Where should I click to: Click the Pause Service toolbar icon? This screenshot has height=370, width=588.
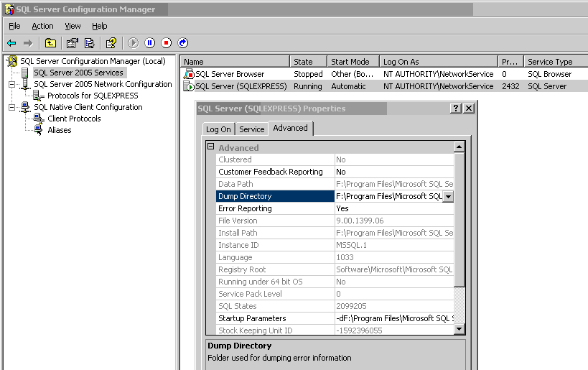pyautogui.click(x=149, y=43)
